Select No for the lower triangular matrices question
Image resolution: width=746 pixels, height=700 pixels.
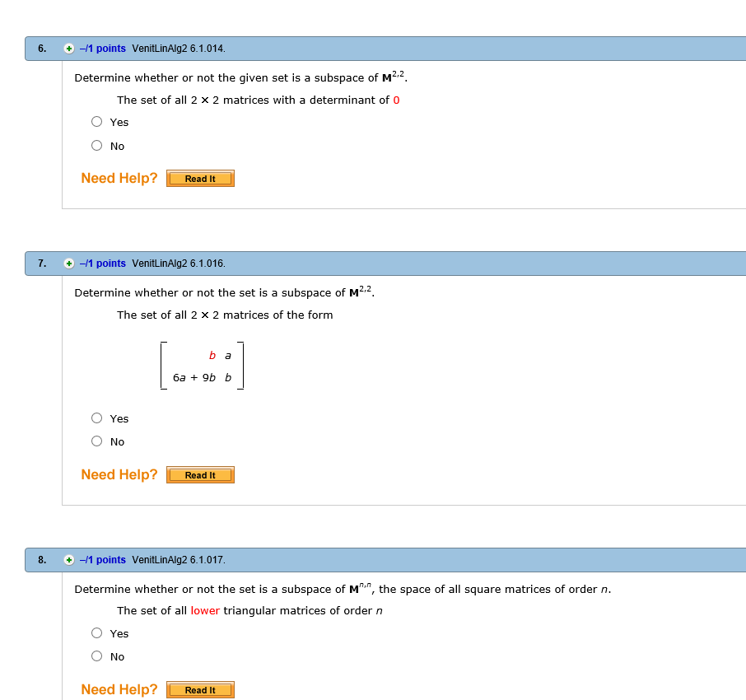coord(96,656)
